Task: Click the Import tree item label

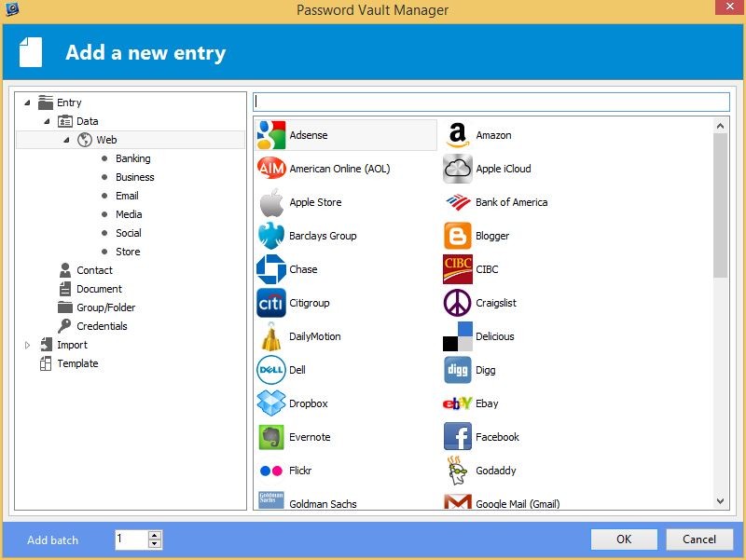Action: 73,345
